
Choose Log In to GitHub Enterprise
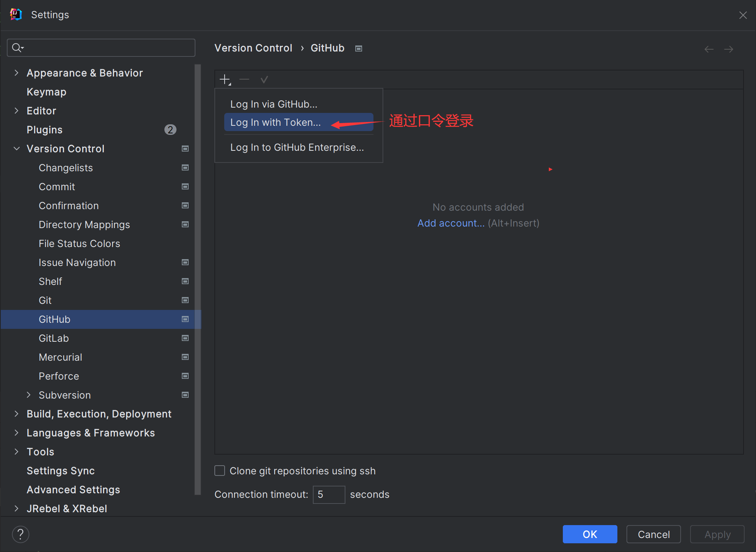click(299, 147)
